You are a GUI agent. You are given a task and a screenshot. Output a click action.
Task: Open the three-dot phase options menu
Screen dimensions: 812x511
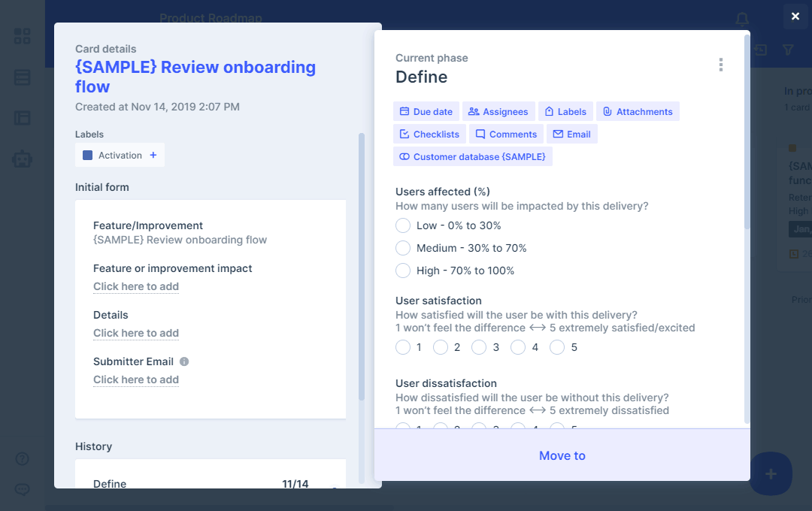(x=720, y=65)
